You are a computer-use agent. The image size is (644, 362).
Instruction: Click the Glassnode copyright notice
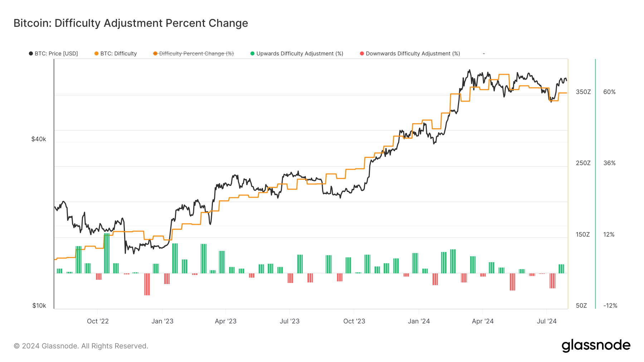[81, 346]
